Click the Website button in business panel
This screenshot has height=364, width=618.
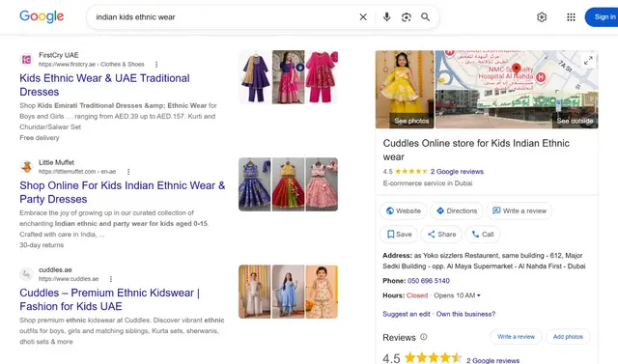coord(404,210)
